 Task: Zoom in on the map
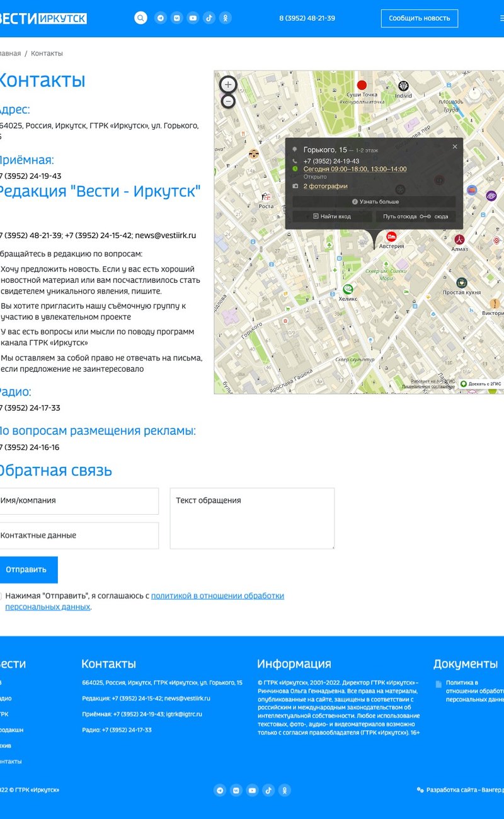pyautogui.click(x=228, y=84)
